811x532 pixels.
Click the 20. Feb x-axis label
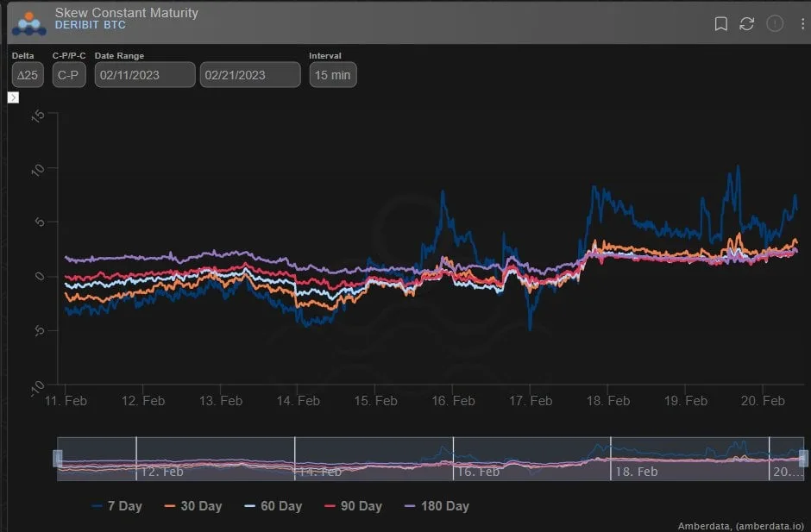tap(763, 401)
